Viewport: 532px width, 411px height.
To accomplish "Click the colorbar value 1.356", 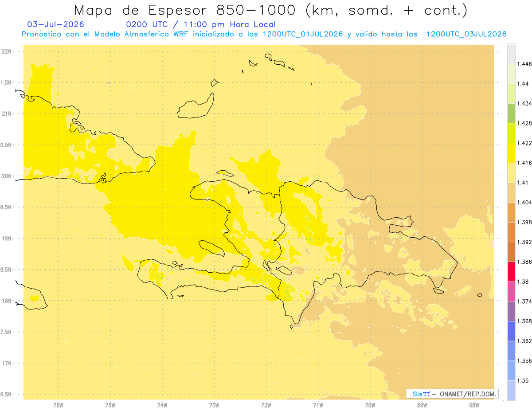I will [524, 361].
